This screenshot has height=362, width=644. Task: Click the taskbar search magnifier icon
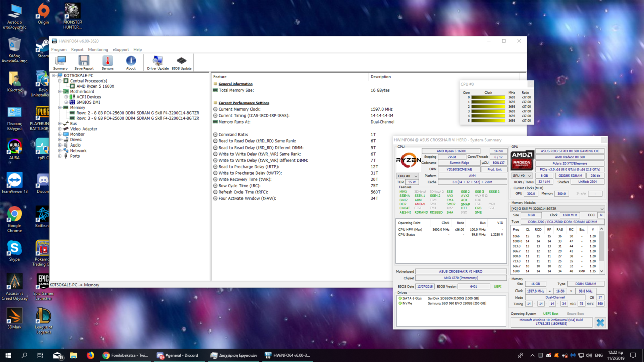coord(24,355)
